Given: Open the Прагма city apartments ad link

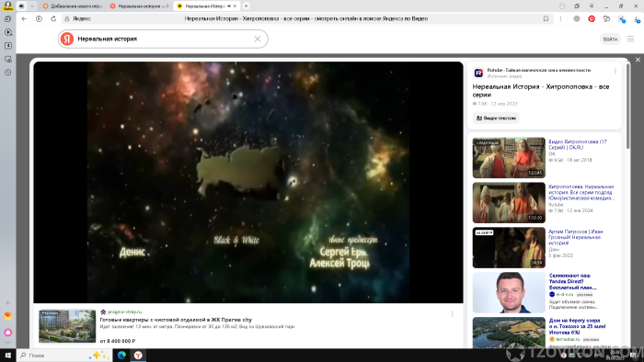Looking at the screenshot, I should coord(176,320).
